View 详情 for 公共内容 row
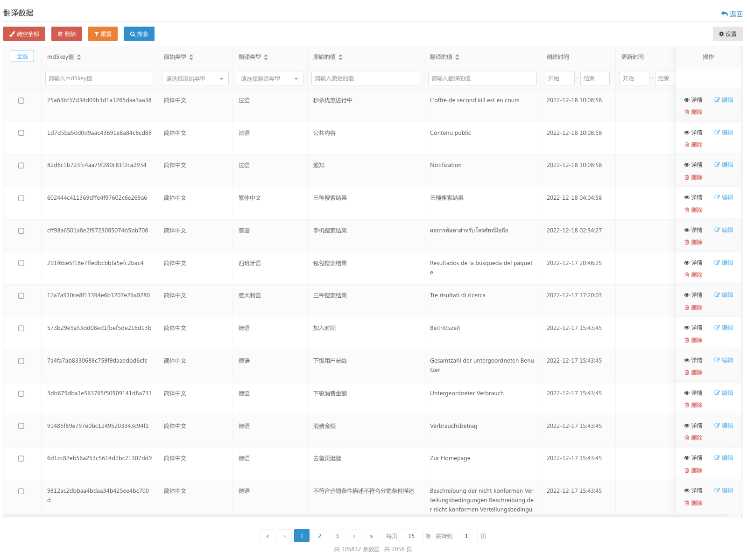747x560 pixels. pos(693,133)
